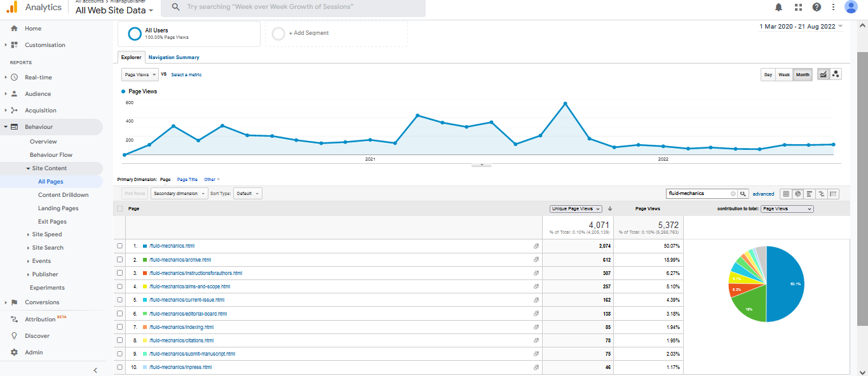Open the notifications bell icon

(x=778, y=7)
